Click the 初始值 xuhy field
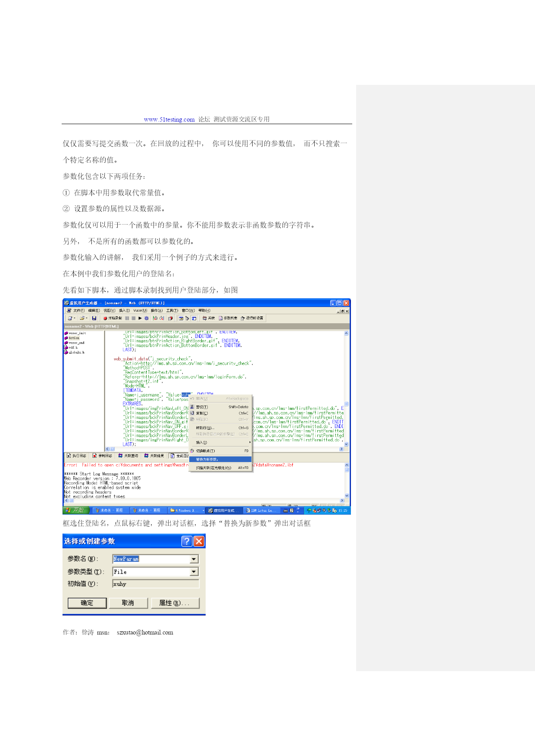Viewport: 535px width, 756px height. pos(156,584)
